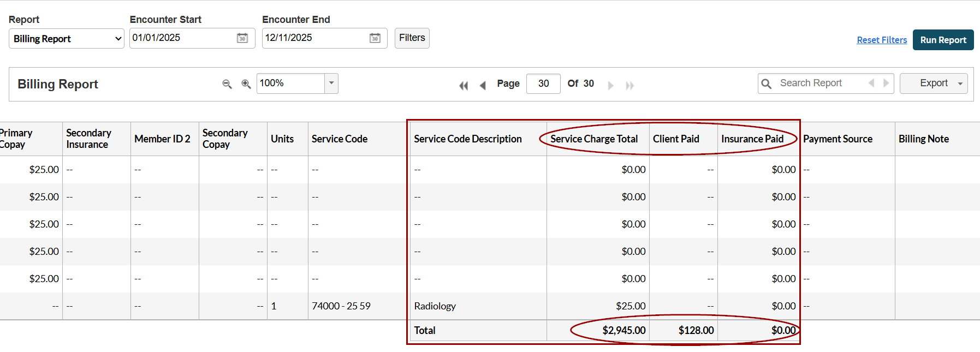Click the Filters button
980x352 pixels.
coord(412,38)
